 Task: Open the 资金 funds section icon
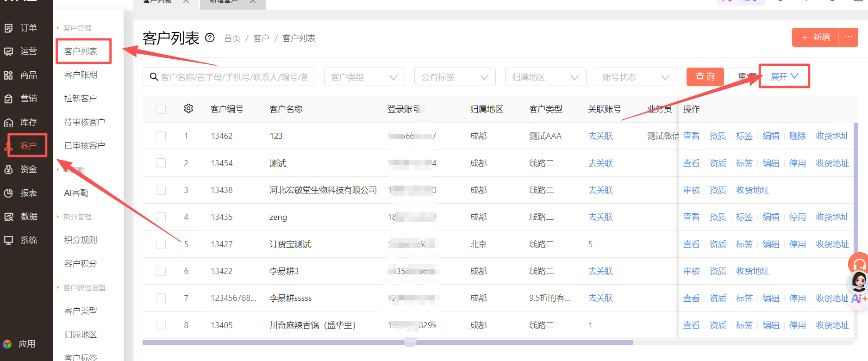tap(8, 169)
